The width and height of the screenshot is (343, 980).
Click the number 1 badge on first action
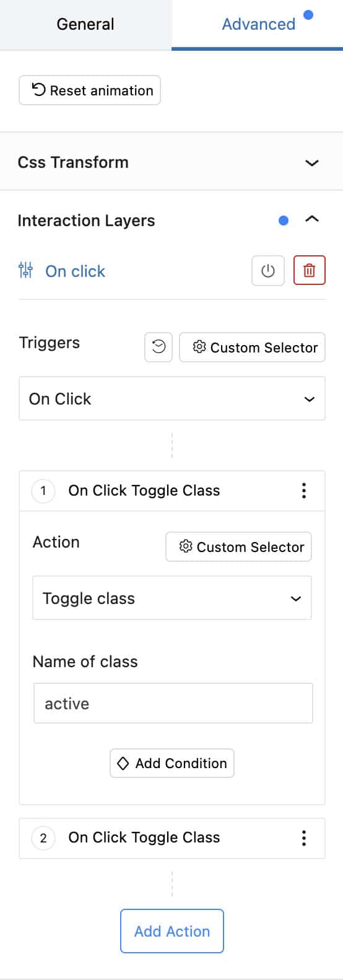tap(43, 491)
